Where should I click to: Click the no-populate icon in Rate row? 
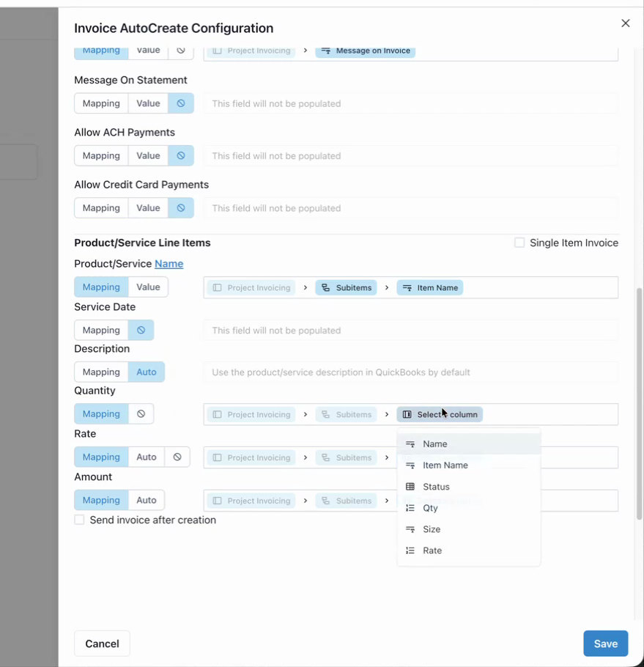pyautogui.click(x=177, y=457)
